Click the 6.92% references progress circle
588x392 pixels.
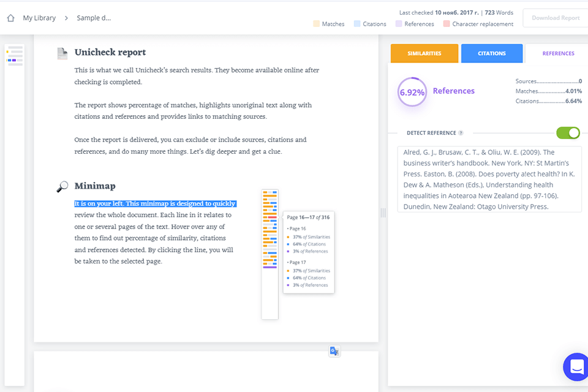click(x=412, y=92)
